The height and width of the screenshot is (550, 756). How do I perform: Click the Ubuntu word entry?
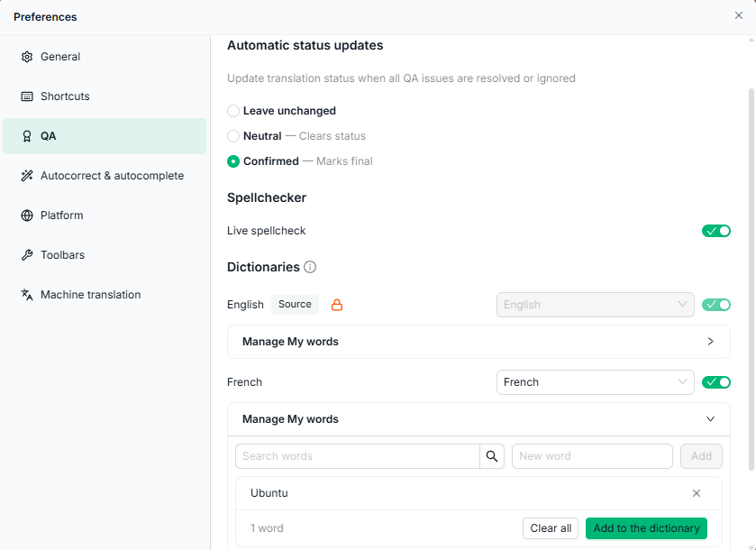point(269,493)
